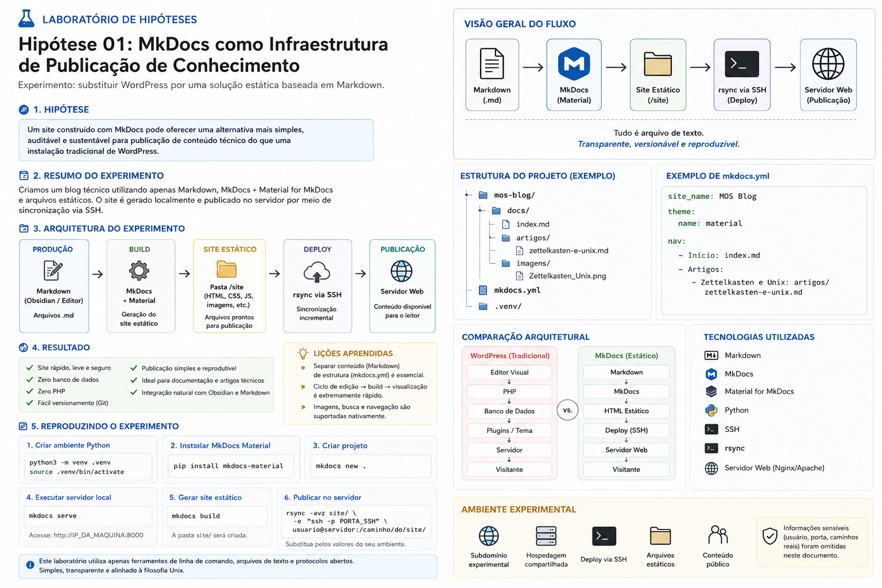Select the Subdomínio experimental globe icon
This screenshot has height=588, width=882.
[x=489, y=536]
